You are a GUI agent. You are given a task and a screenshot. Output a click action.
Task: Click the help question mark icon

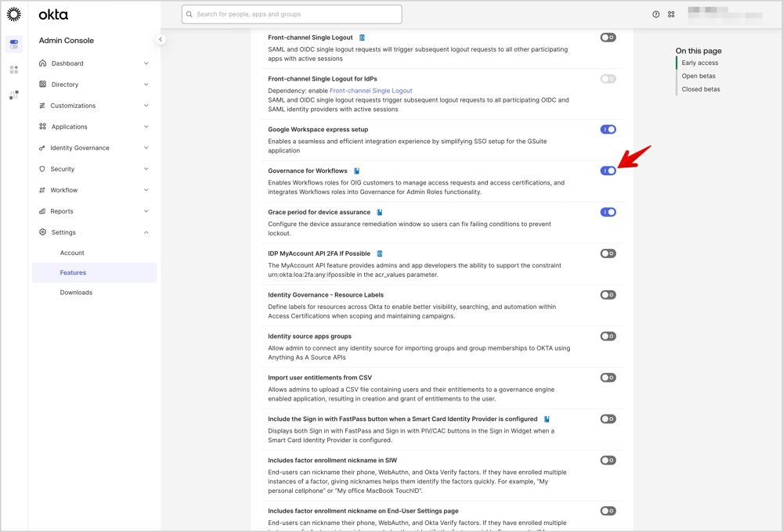pos(656,14)
